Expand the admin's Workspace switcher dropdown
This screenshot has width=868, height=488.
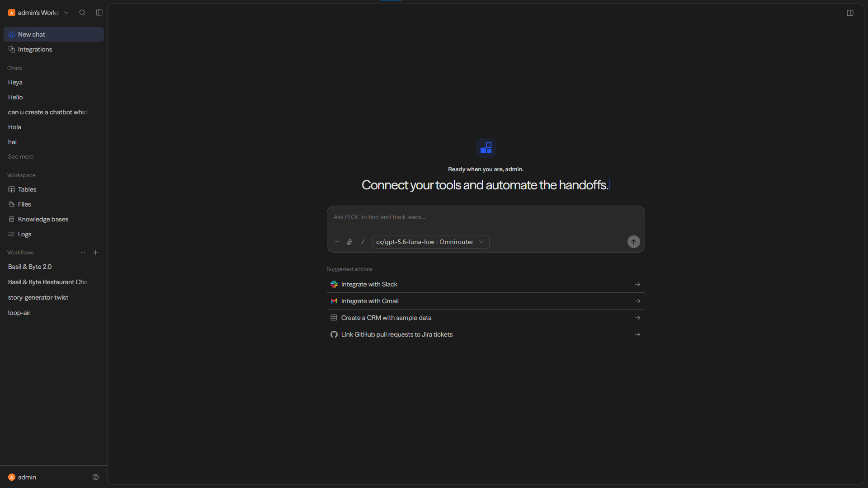click(x=39, y=13)
